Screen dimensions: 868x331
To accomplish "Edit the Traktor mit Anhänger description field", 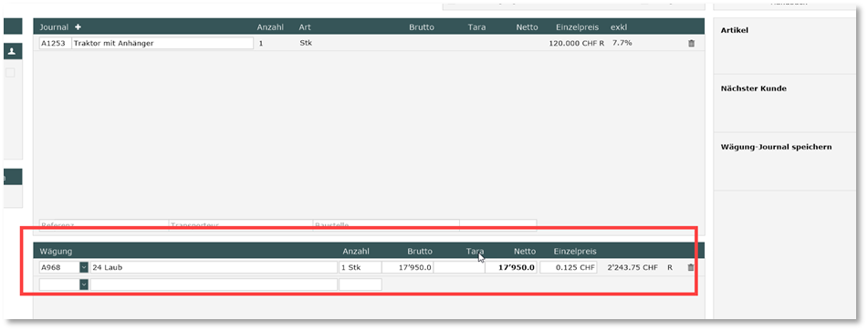I will [x=162, y=43].
